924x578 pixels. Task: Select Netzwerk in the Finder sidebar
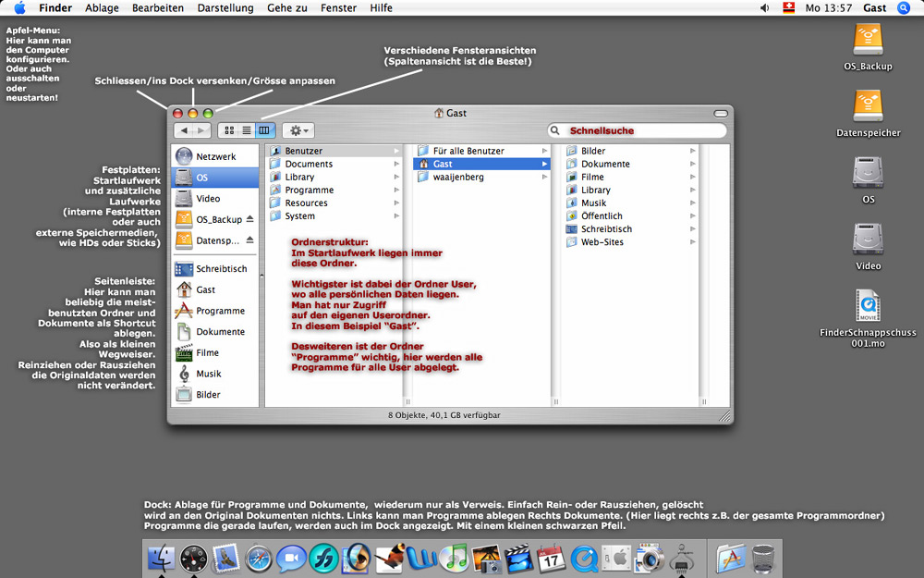point(215,156)
